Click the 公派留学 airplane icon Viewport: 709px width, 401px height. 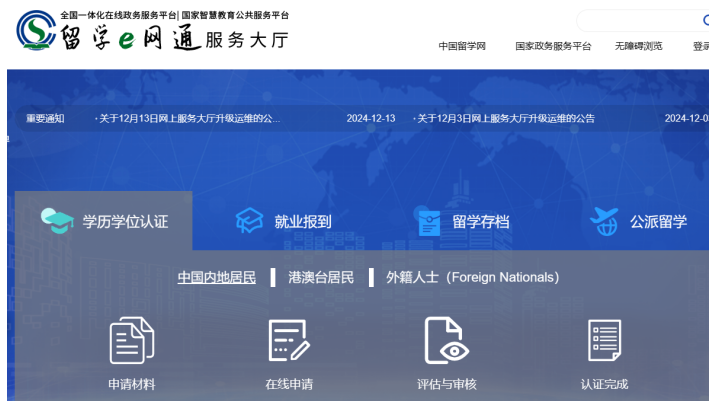click(604, 221)
